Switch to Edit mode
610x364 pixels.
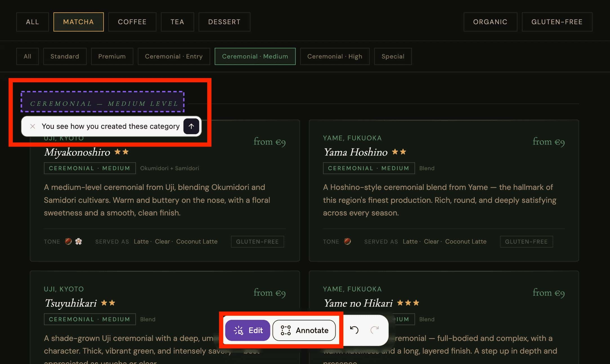point(248,330)
